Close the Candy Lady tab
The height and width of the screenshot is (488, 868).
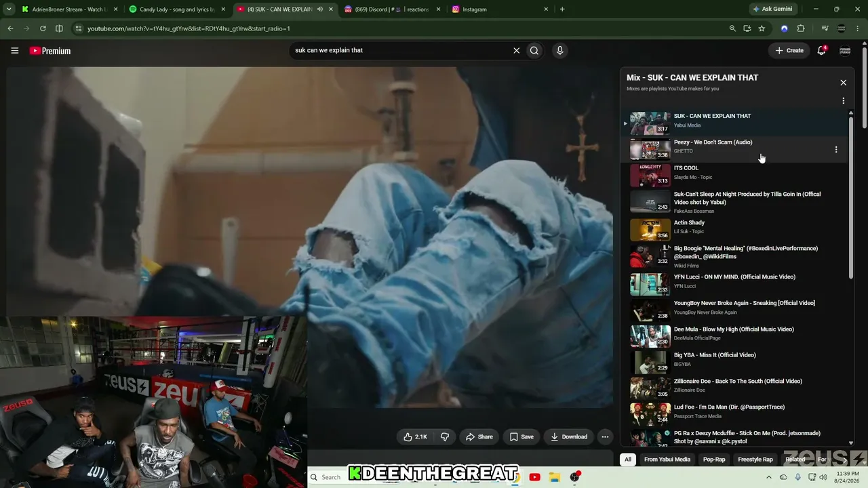tap(223, 9)
